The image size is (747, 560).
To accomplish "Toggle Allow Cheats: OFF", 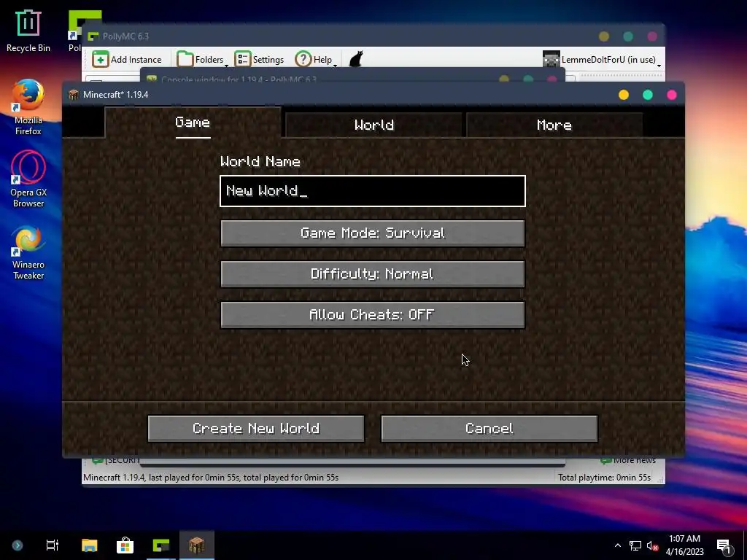I will point(373,315).
